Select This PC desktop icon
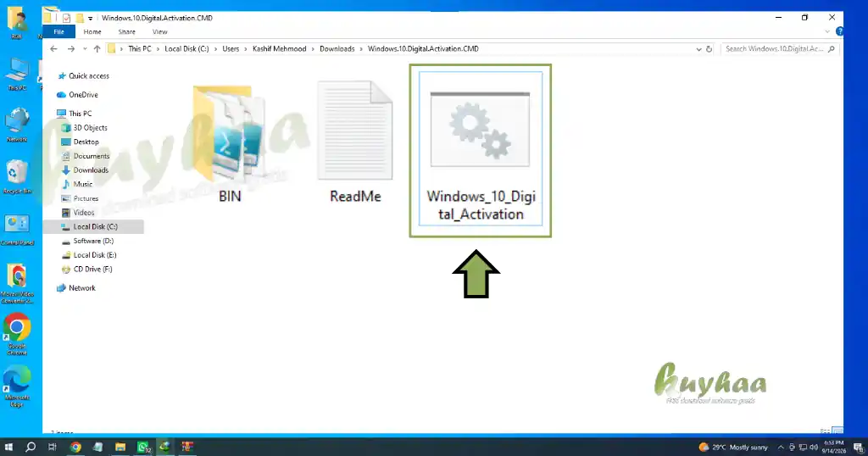The width and height of the screenshot is (868, 456). (17, 75)
